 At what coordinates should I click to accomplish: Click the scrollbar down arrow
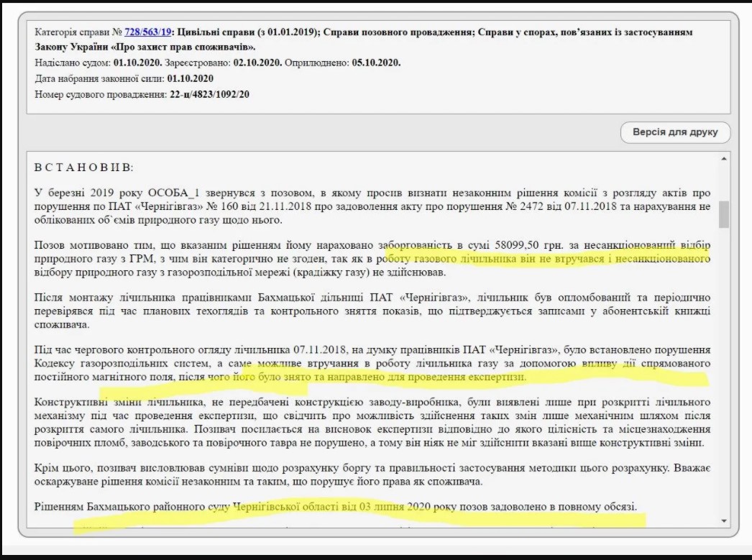coord(723,521)
